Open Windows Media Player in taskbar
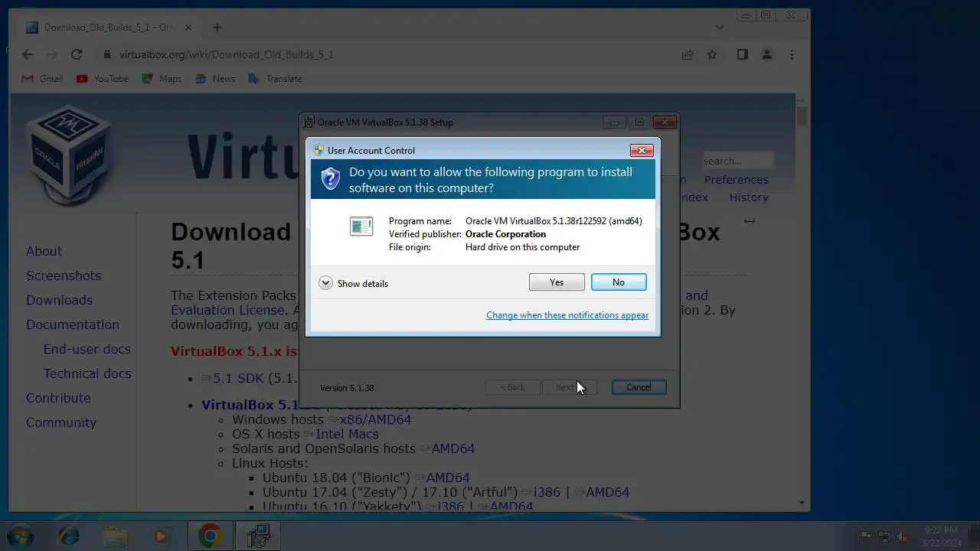980x551 pixels. point(161,536)
